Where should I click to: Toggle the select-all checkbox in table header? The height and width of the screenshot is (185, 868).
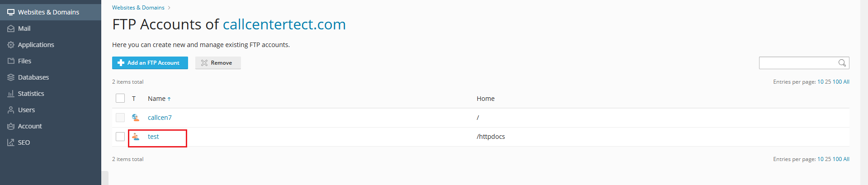tap(120, 99)
